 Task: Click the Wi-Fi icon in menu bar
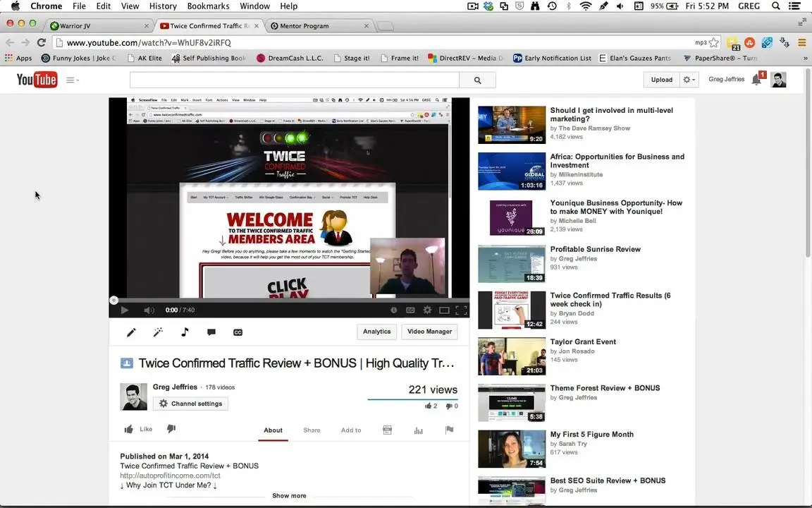[586, 6]
